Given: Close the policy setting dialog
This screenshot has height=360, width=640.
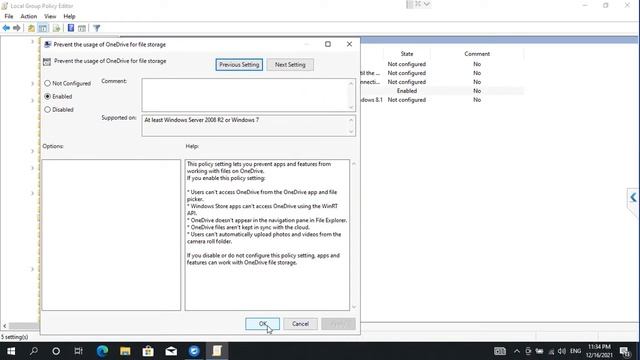Looking at the screenshot, I should coord(349,44).
